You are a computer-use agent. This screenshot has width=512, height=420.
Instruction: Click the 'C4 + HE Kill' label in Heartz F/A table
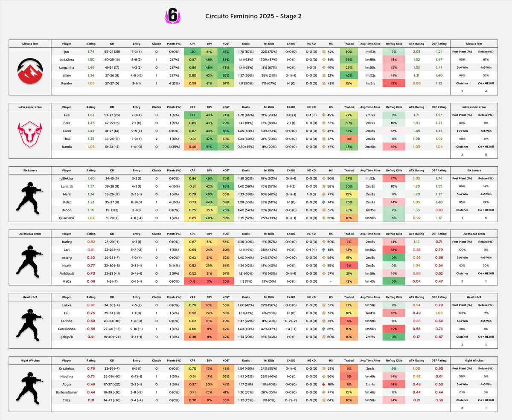pyautogui.click(x=486, y=337)
